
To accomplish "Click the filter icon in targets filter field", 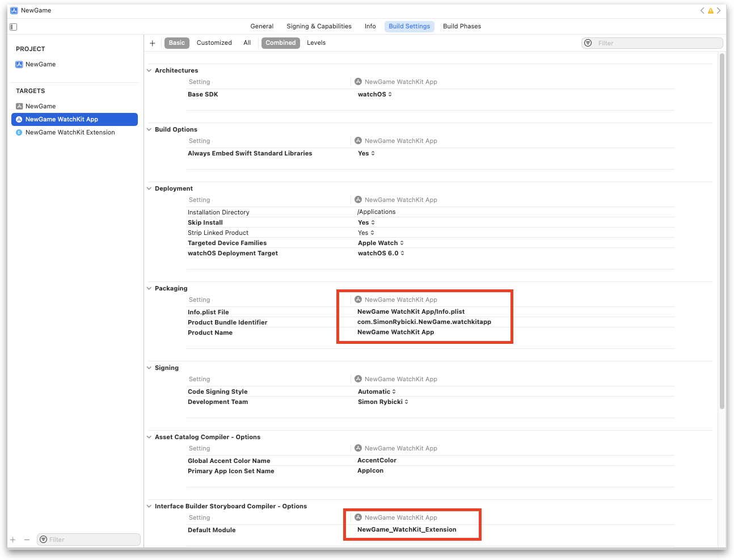I will coord(44,540).
